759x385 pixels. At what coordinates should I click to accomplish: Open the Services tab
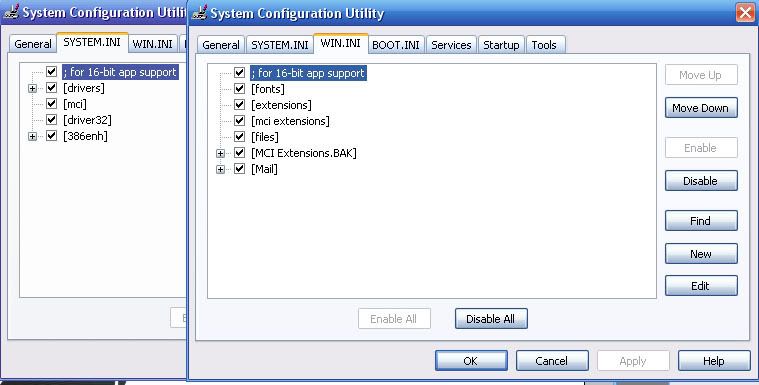451,45
